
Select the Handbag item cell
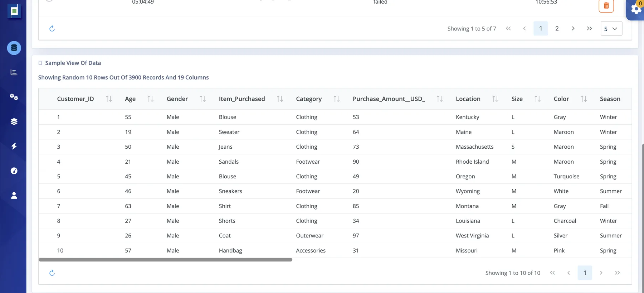coord(230,251)
